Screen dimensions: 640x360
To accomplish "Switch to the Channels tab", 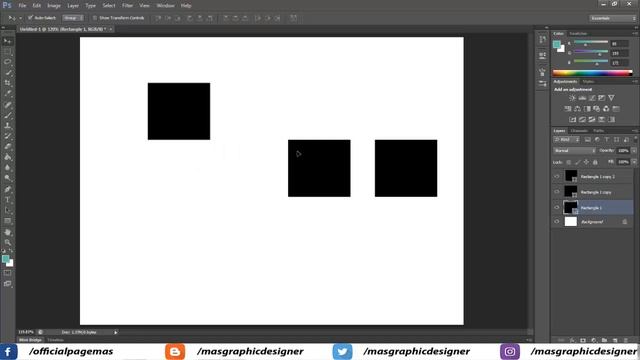I will [579, 131].
